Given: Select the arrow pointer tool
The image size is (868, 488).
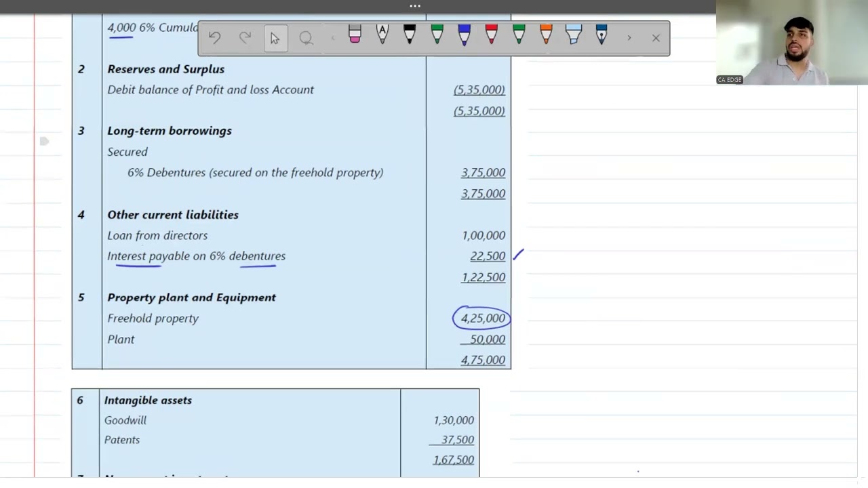Looking at the screenshot, I should pyautogui.click(x=275, y=38).
